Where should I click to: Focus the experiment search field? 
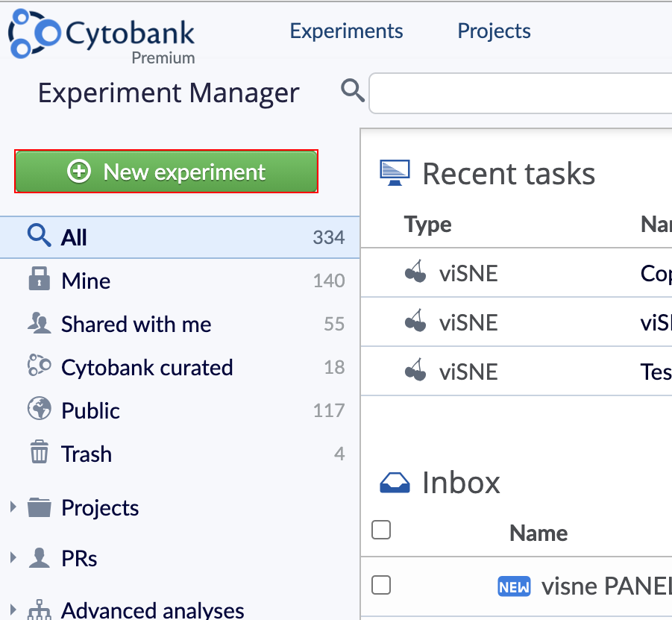pos(521,93)
